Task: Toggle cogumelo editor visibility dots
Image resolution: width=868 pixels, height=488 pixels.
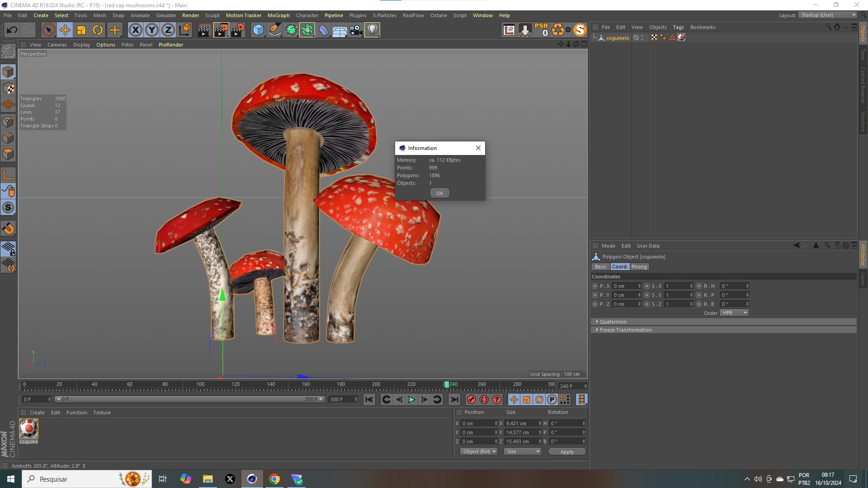Action: tap(642, 38)
